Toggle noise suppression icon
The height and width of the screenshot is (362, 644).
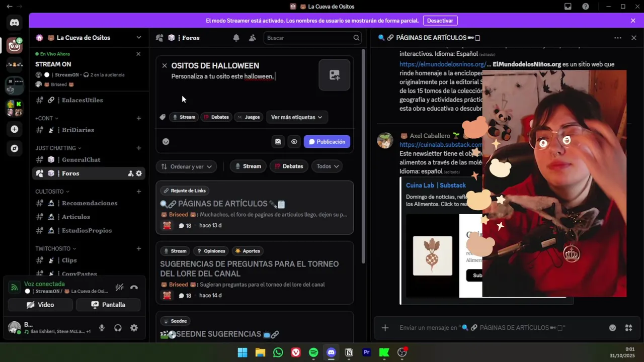pyautogui.click(x=119, y=288)
